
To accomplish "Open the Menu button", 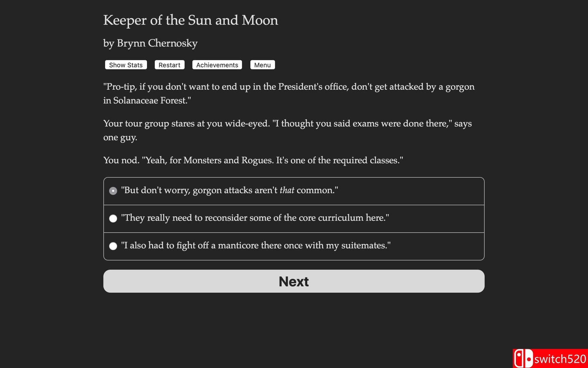I will click(x=262, y=65).
